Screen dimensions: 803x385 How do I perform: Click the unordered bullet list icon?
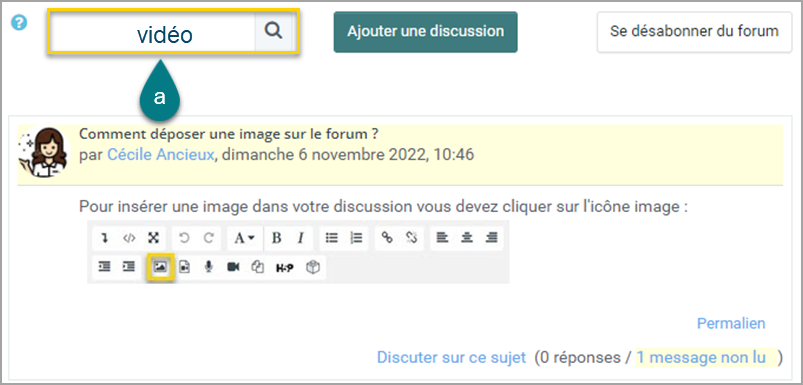[x=332, y=238]
